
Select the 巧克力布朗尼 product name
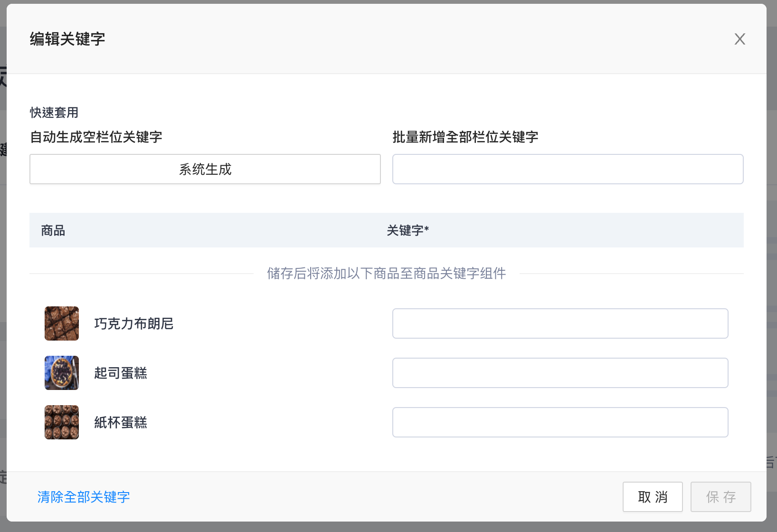tap(134, 323)
